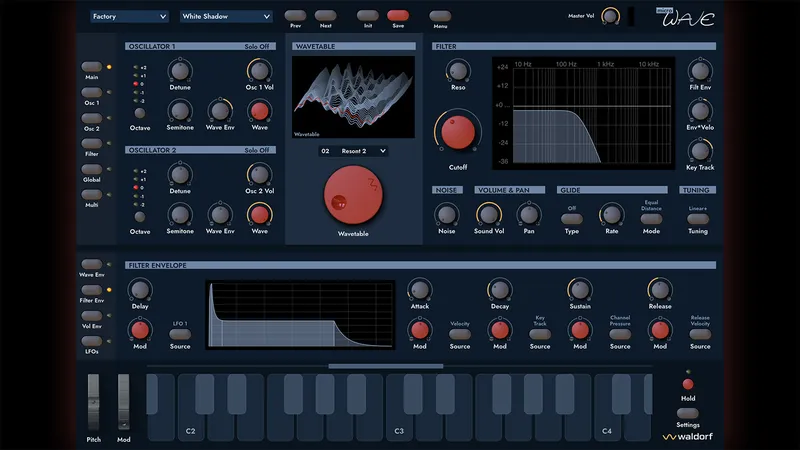Click the red Save button

pos(398,15)
